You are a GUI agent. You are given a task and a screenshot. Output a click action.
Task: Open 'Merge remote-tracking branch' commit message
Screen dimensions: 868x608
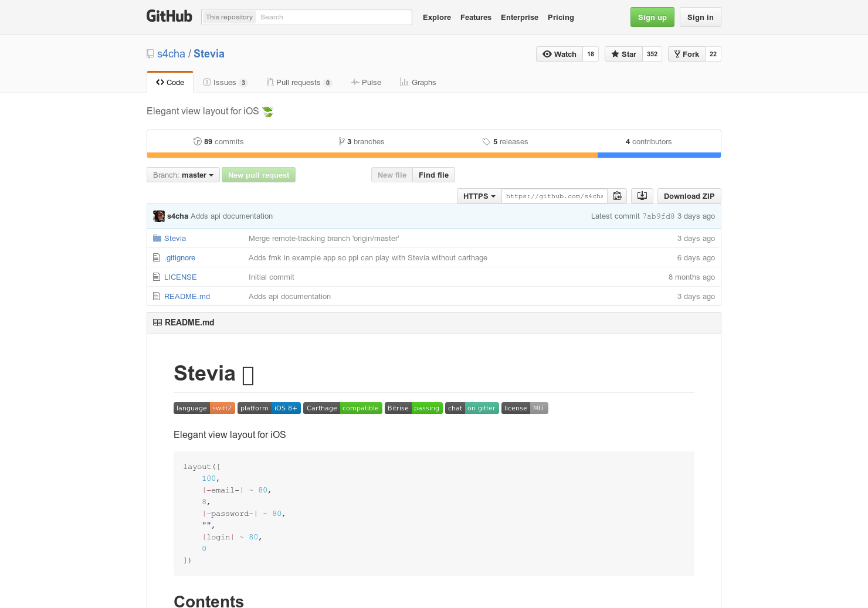tap(324, 238)
